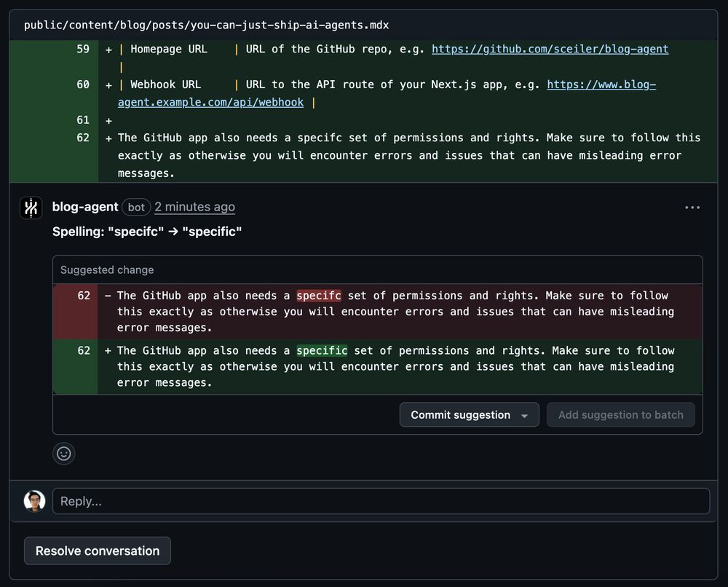The width and height of the screenshot is (728, 587).
Task: Click the Suggested change header
Action: [x=106, y=269]
